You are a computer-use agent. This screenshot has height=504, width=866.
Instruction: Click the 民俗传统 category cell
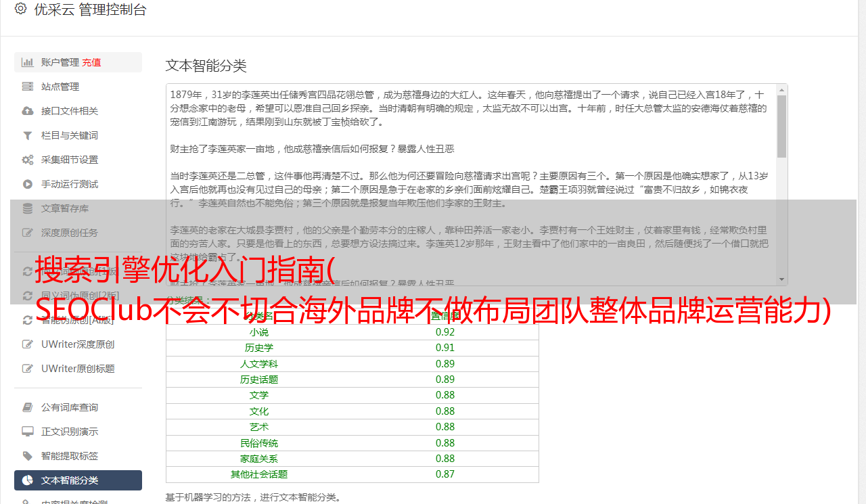pyautogui.click(x=259, y=443)
